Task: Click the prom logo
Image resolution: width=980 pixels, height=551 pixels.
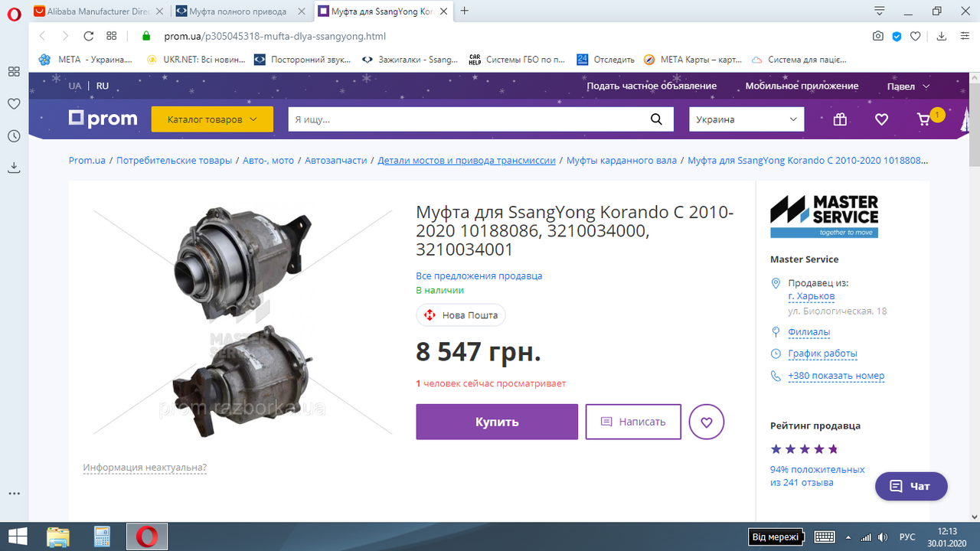Action: click(x=103, y=119)
